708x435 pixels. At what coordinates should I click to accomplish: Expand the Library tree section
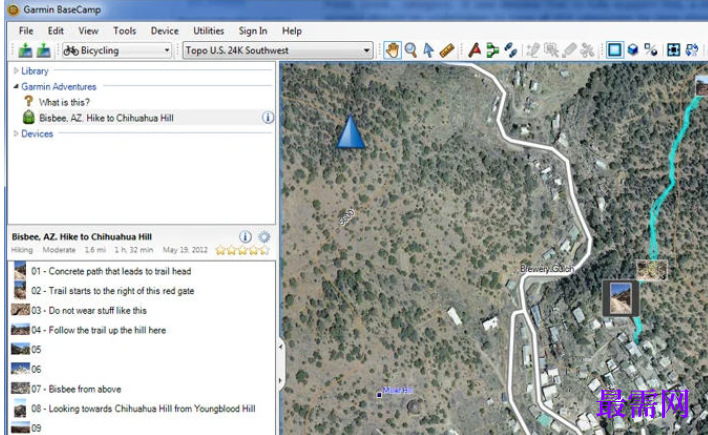point(16,71)
